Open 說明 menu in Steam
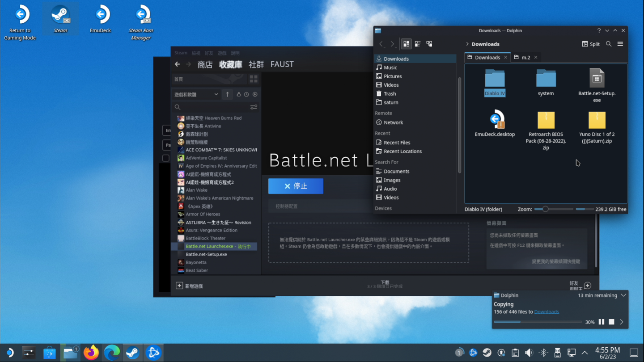The width and height of the screenshot is (644, 362). (x=235, y=53)
